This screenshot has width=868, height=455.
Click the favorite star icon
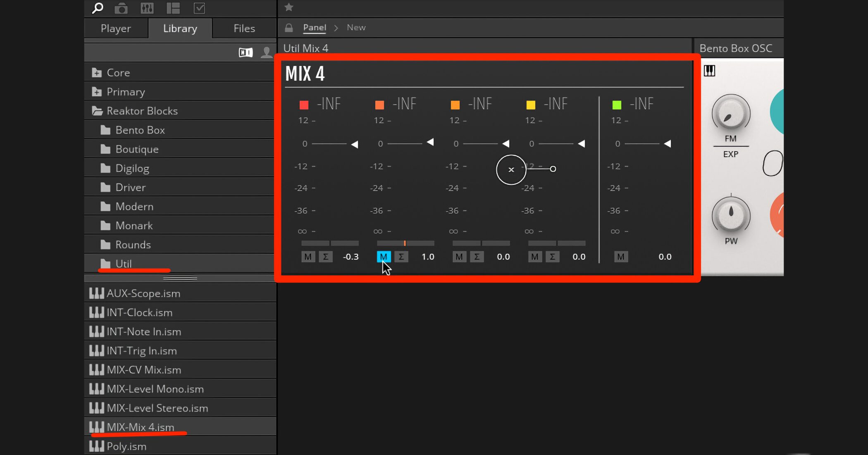click(289, 7)
